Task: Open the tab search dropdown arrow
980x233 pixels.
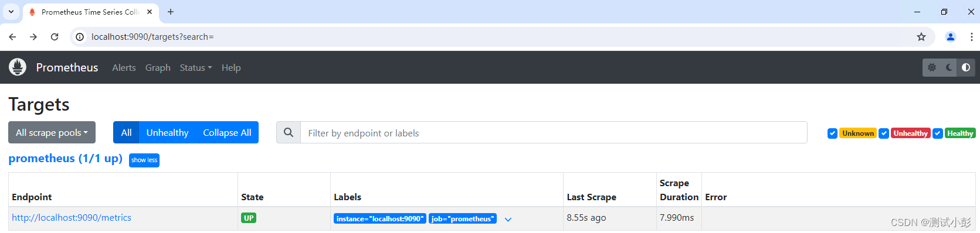Action: (11, 12)
